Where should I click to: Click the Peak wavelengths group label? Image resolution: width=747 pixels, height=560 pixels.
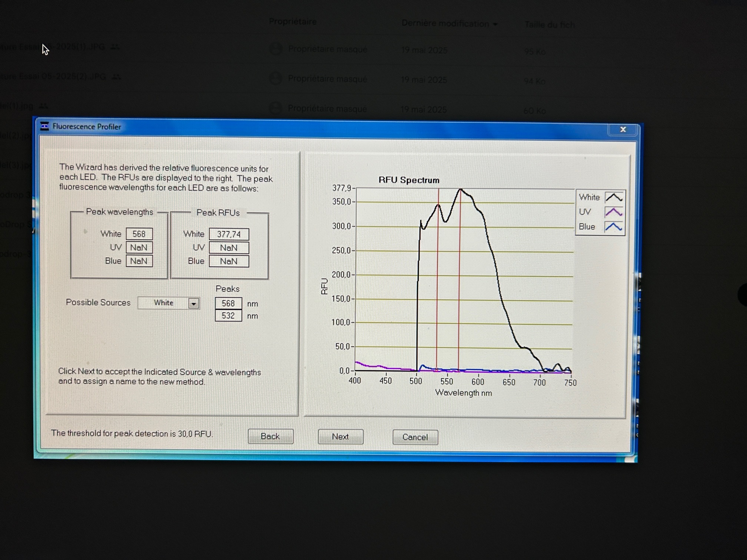pos(119,212)
